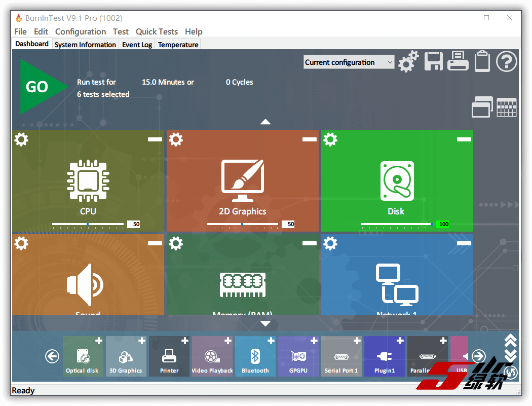Add Video Playback test with plus
The image size is (532, 406).
[x=228, y=341]
